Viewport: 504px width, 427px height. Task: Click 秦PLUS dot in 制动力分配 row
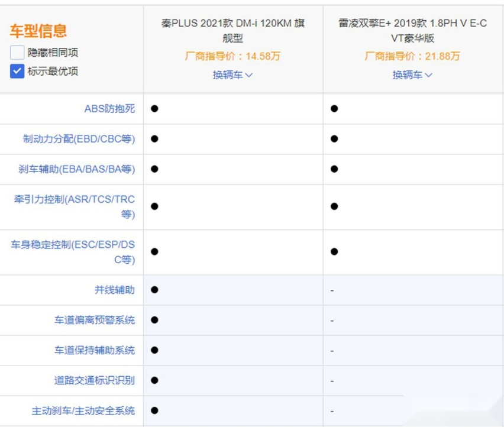pos(154,139)
